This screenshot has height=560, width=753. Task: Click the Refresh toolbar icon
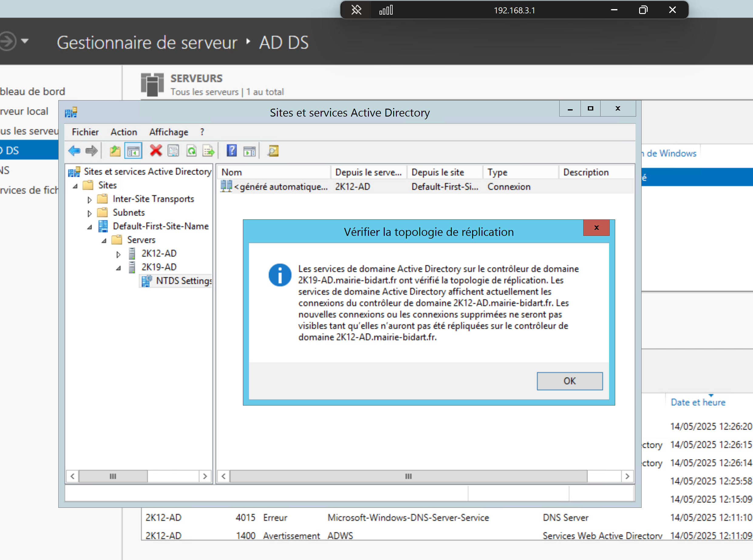[x=192, y=151]
